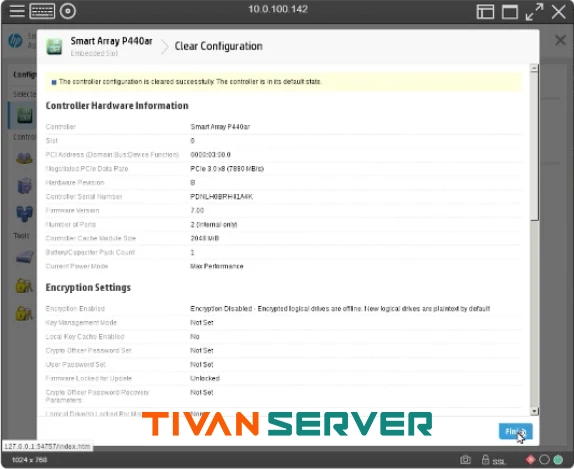Screen dimensions: 574x469
Task: Click the scrollbar down arrow
Action: [534, 411]
